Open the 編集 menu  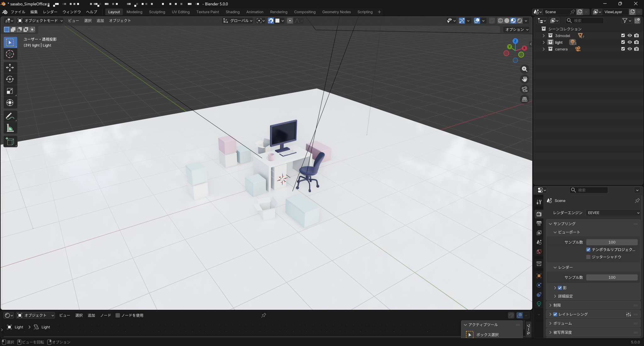[x=34, y=12]
